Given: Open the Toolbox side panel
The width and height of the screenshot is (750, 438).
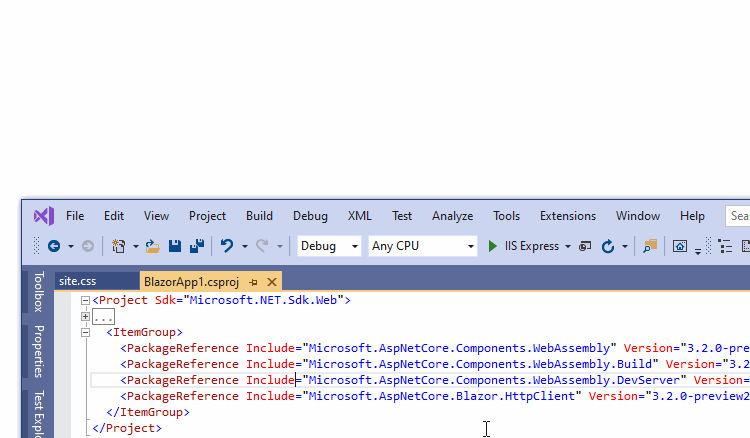Looking at the screenshot, I should click(x=39, y=292).
